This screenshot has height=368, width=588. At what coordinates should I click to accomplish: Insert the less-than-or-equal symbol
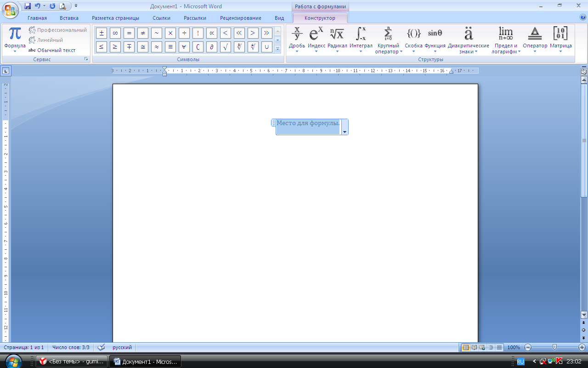pyautogui.click(x=101, y=47)
